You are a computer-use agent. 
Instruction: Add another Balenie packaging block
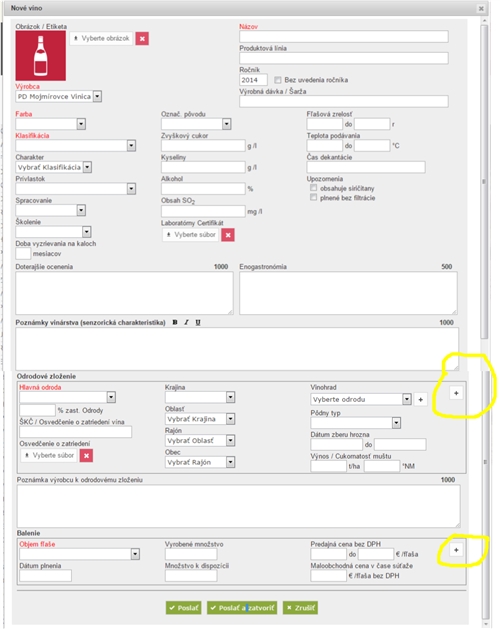pos(456,550)
